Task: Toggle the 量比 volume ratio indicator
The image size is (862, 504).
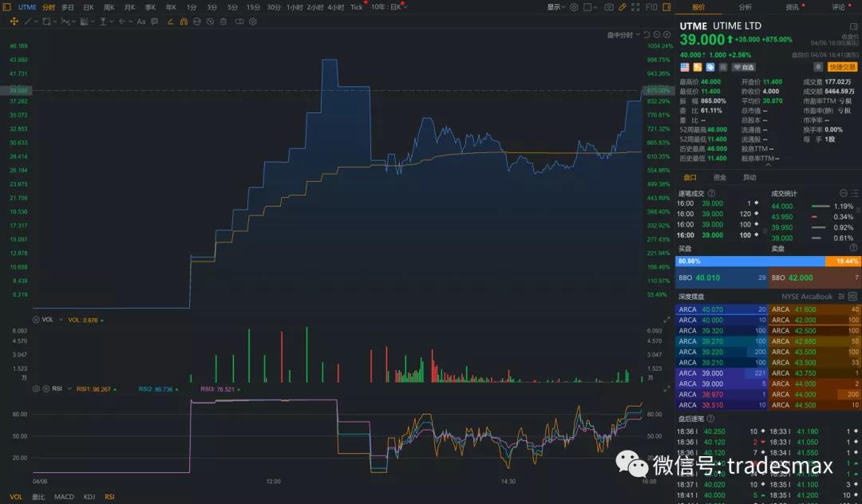Action: pos(38,497)
